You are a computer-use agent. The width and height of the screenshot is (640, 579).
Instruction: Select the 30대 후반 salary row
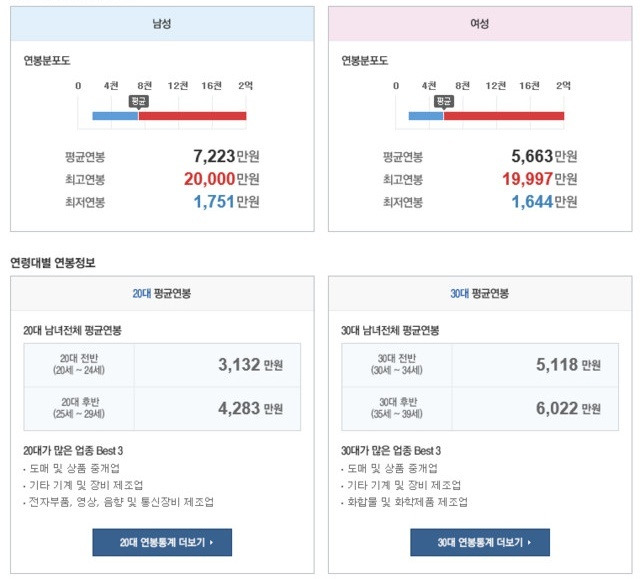pyautogui.click(x=480, y=408)
